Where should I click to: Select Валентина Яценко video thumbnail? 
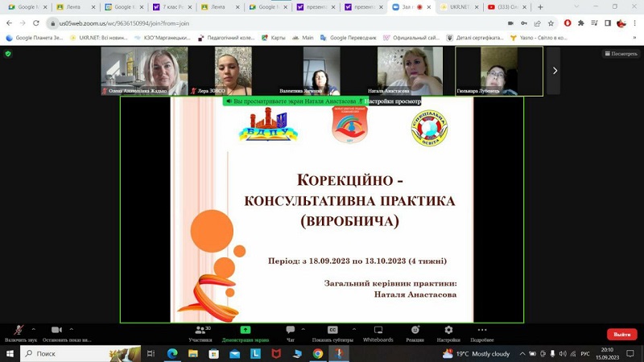point(321,71)
